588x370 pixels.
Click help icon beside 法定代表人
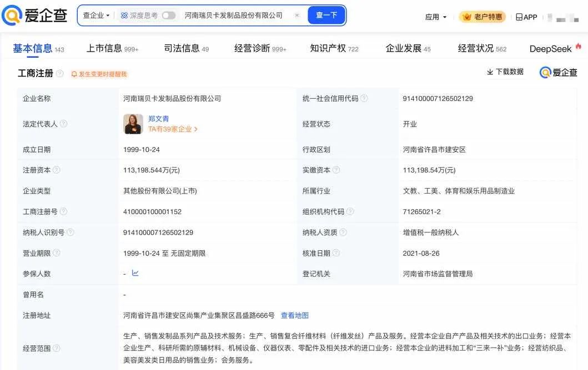[63, 124]
